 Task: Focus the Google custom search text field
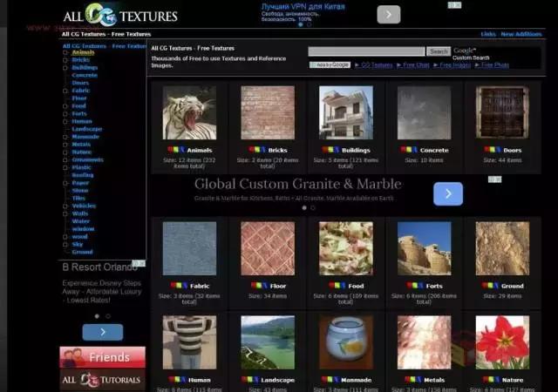coord(368,51)
